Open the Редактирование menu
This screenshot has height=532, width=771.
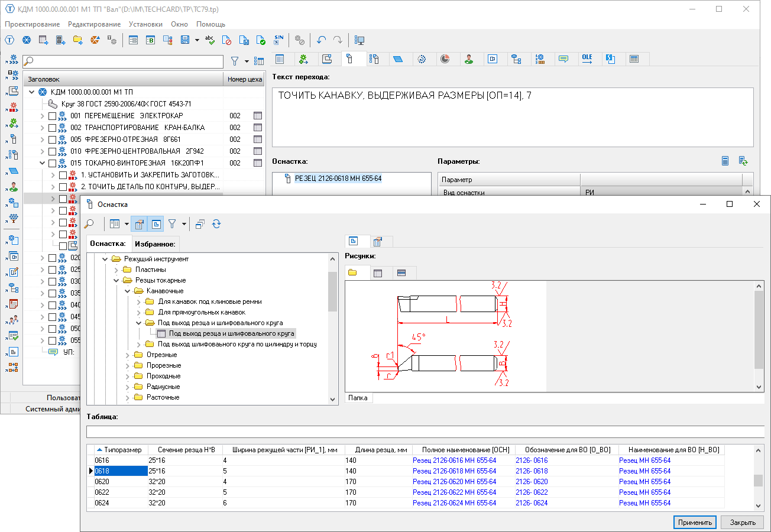[94, 24]
